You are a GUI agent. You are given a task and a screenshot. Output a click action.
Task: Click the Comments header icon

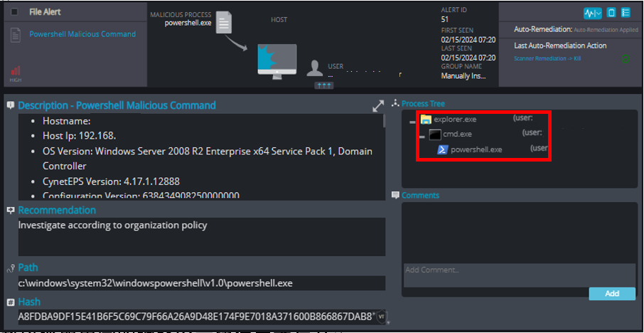[x=395, y=195]
